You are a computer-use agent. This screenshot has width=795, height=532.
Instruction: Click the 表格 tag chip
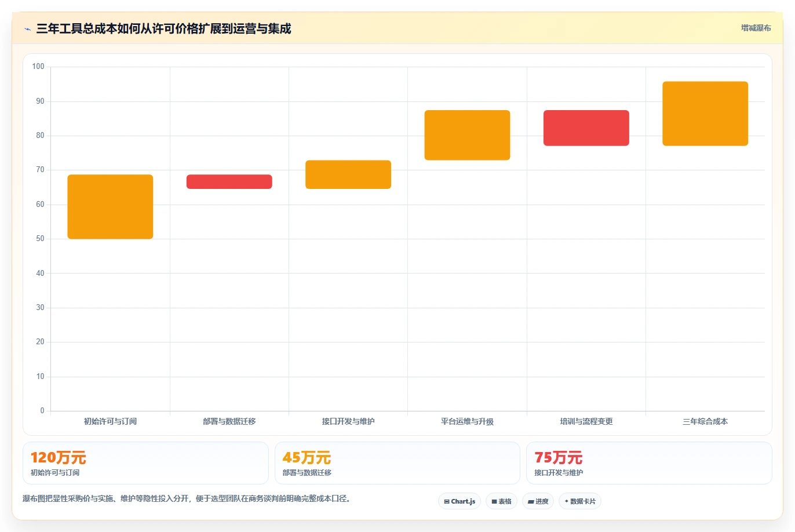point(501,501)
